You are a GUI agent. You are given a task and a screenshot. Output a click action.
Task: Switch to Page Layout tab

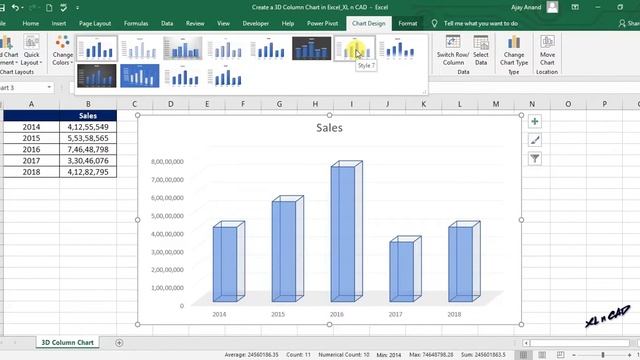pyautogui.click(x=95, y=23)
